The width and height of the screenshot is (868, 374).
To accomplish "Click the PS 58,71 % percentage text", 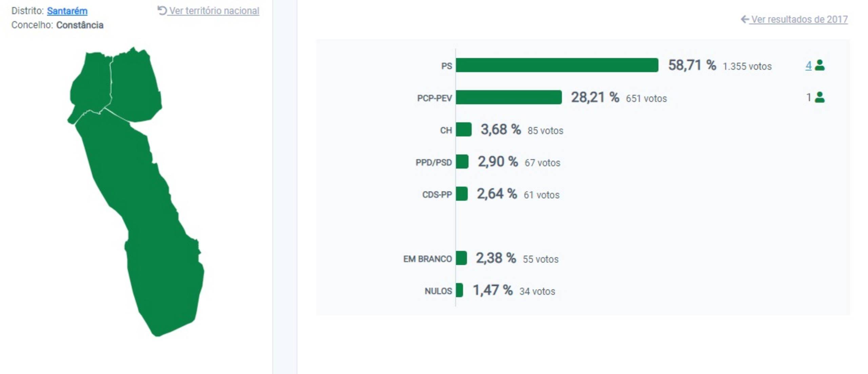I will pyautogui.click(x=692, y=65).
